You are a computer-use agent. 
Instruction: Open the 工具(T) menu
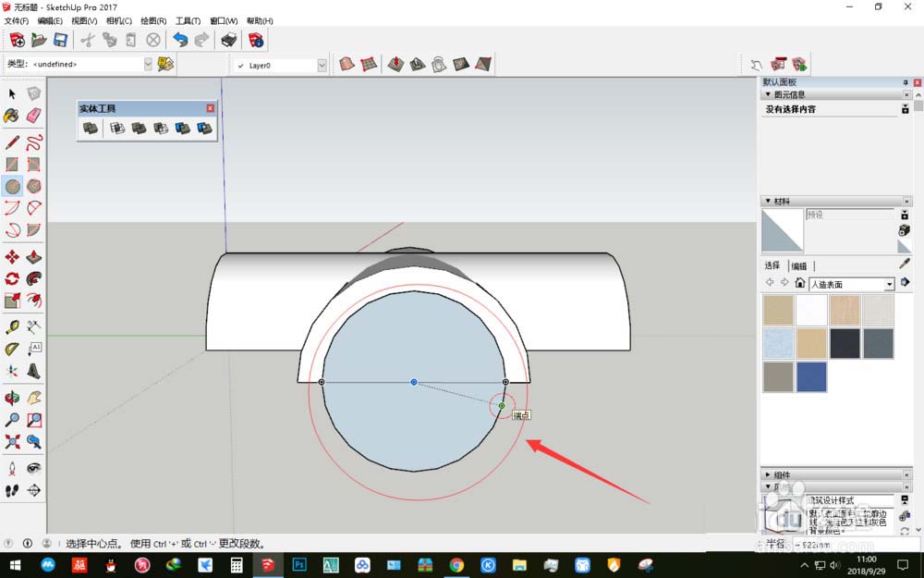point(188,20)
